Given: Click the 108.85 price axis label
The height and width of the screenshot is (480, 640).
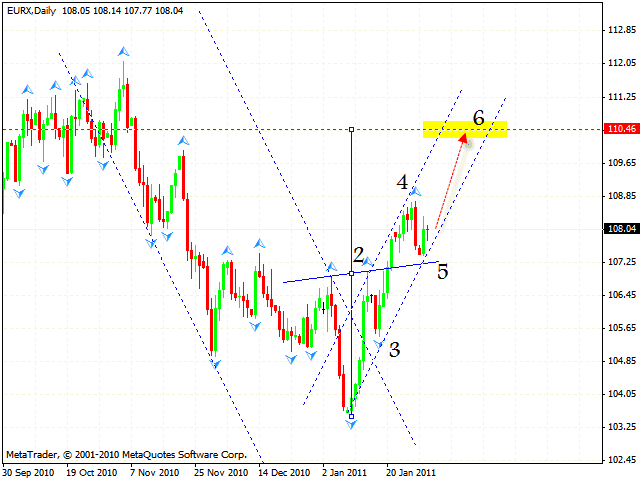Looking at the screenshot, I should (x=622, y=196).
